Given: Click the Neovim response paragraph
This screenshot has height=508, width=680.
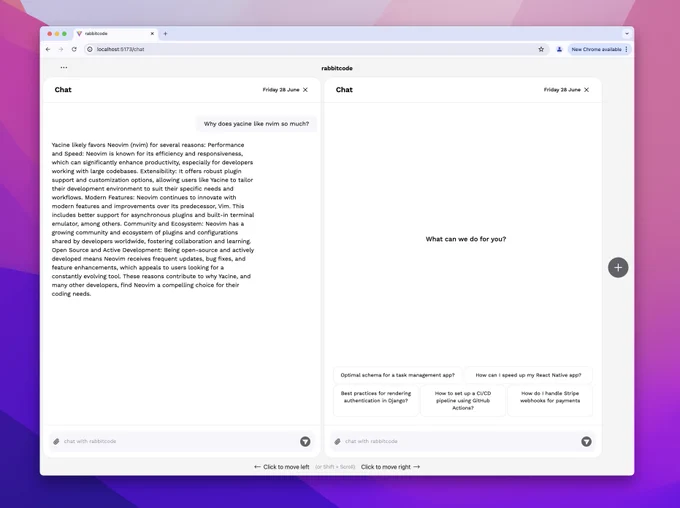Looking at the screenshot, I should (153, 219).
